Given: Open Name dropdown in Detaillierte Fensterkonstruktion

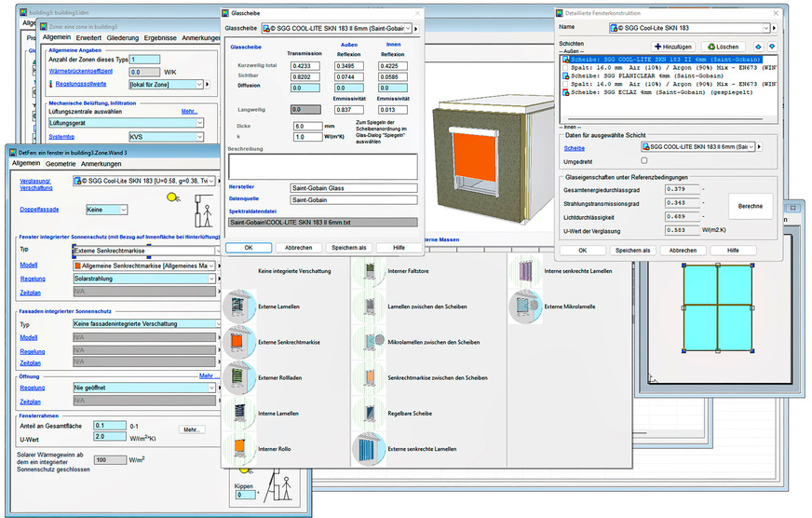Looking at the screenshot, I should click(x=766, y=28).
